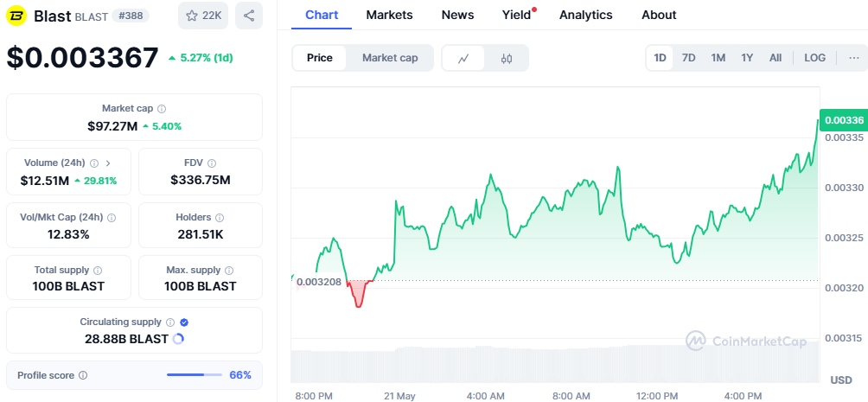Click Total supply info icon

(98, 271)
